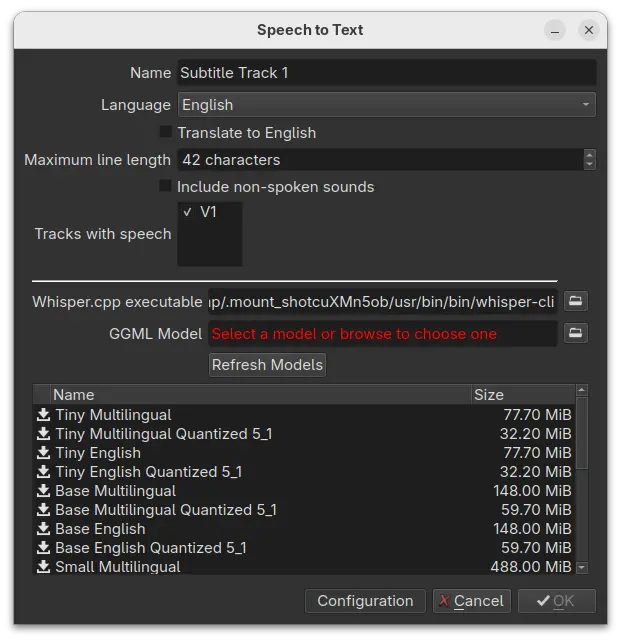The width and height of the screenshot is (621, 641).
Task: Download Small Multilingual using its icon
Action: coord(44,567)
